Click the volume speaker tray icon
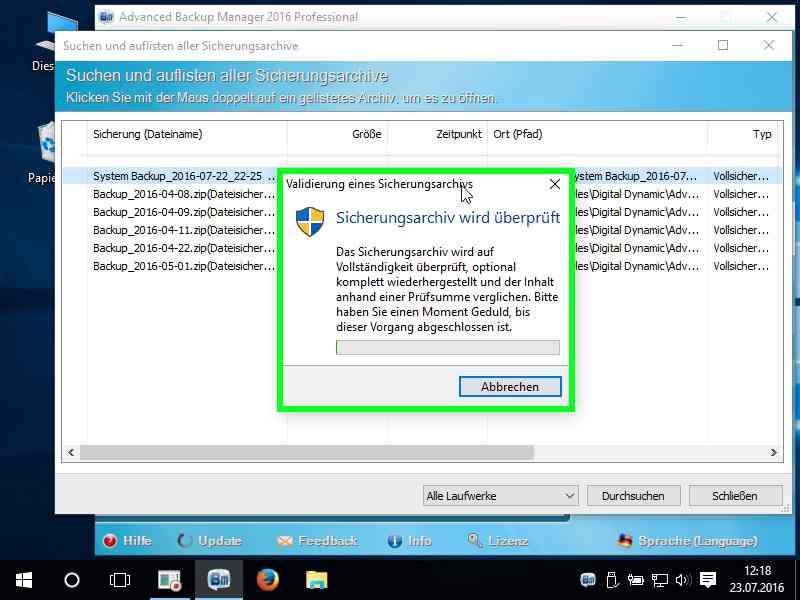 (683, 580)
